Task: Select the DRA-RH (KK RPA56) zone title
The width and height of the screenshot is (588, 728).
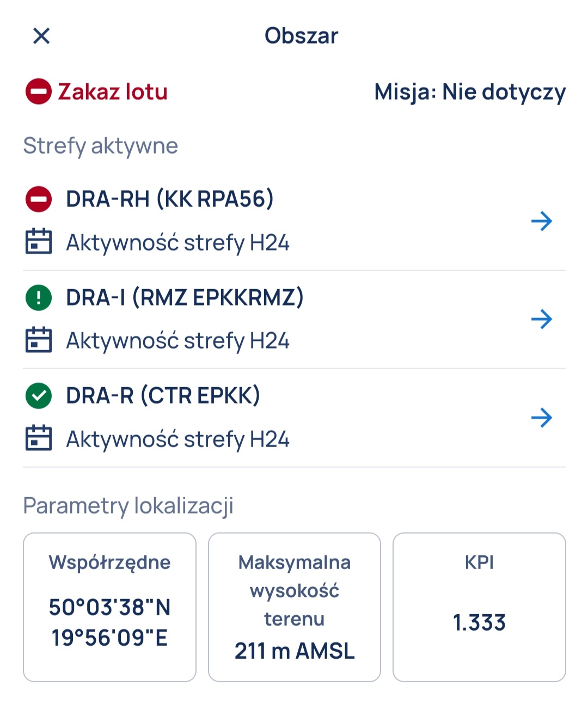Action: [170, 199]
